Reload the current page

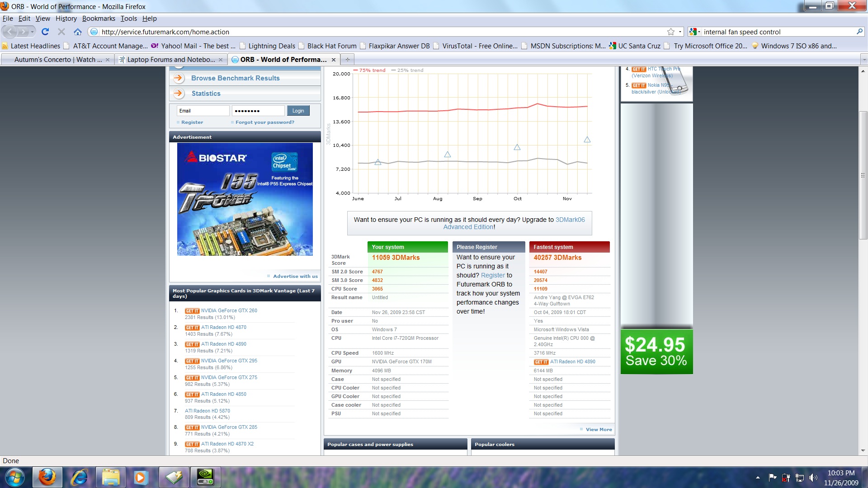(x=45, y=32)
